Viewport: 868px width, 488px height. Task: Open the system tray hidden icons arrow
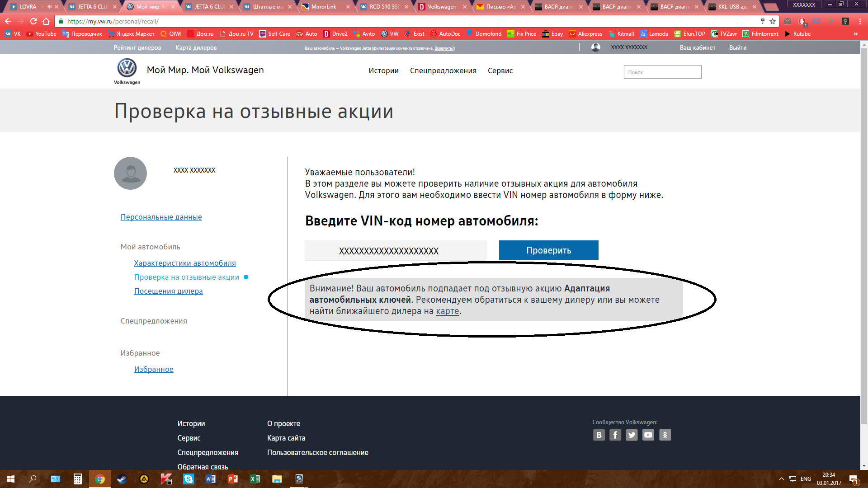[781, 479]
